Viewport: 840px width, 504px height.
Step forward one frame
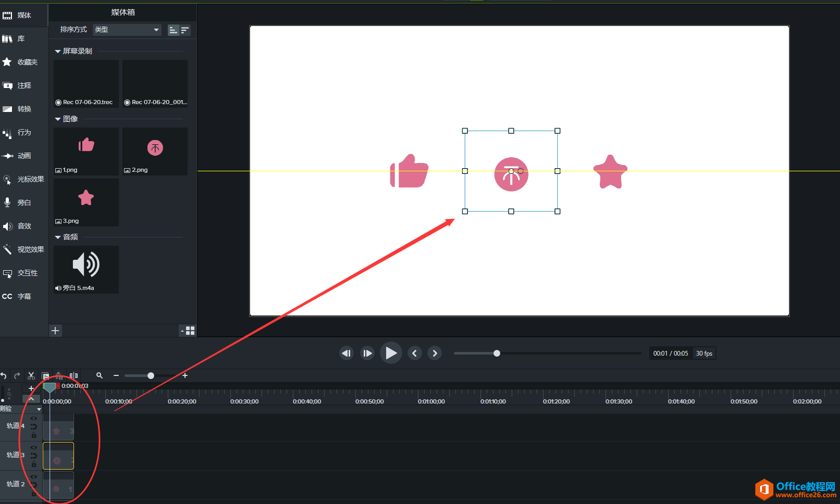367,353
